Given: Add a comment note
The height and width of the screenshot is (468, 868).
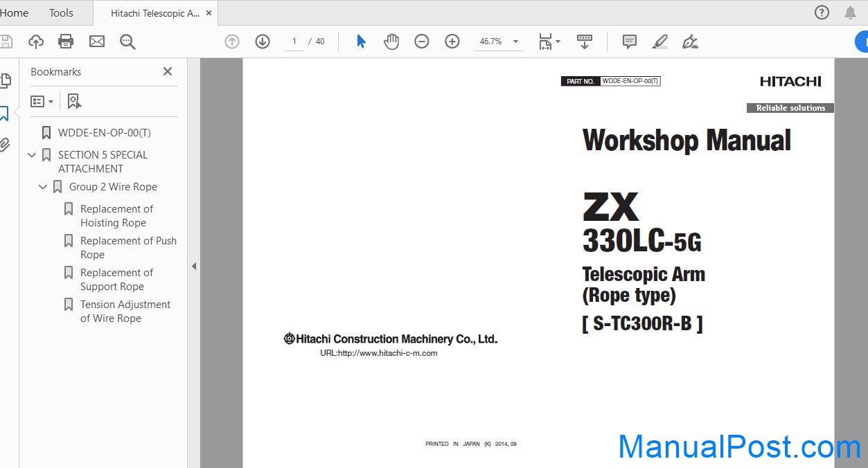Looking at the screenshot, I should point(630,42).
